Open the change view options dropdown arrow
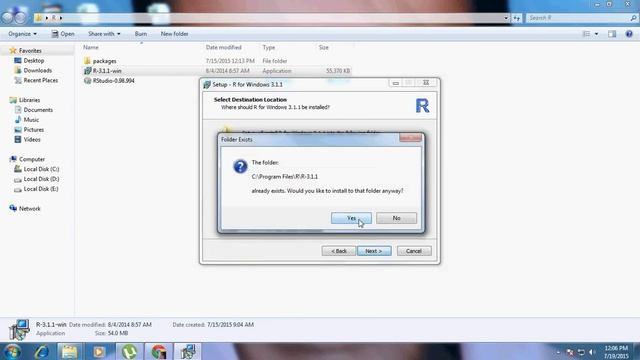 point(596,34)
